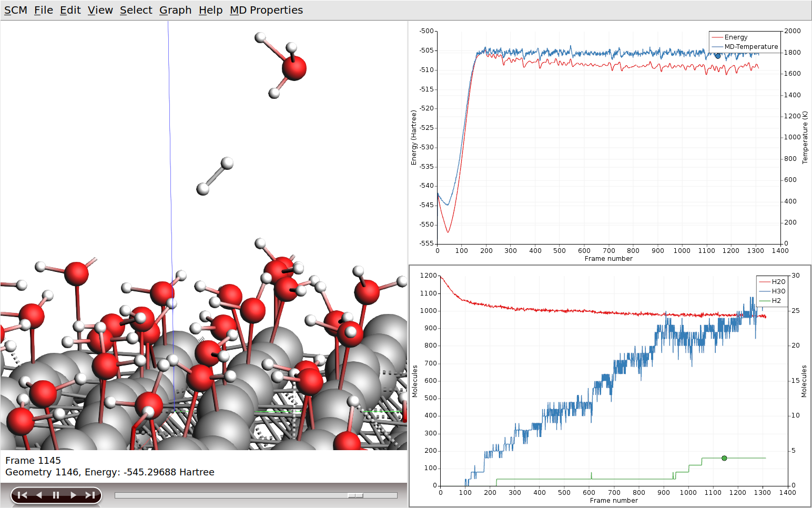Step forward one frame
Image resolution: width=812 pixels, height=508 pixels.
point(73,495)
